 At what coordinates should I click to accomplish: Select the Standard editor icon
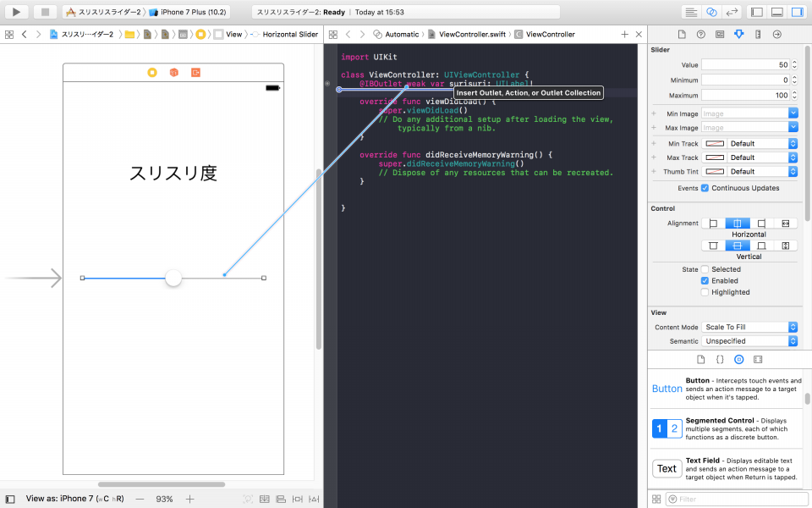pyautogui.click(x=691, y=12)
